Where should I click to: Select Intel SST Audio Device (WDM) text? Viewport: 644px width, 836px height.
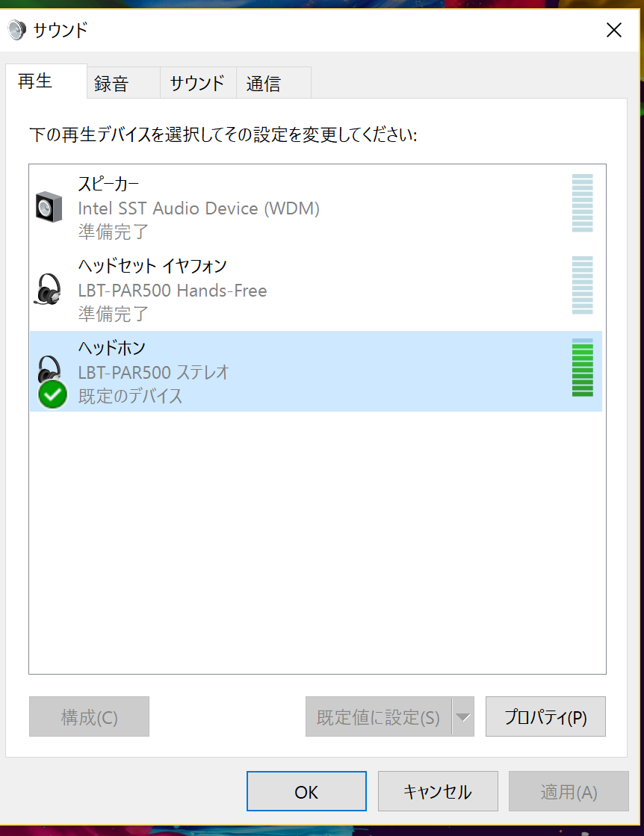tap(199, 208)
